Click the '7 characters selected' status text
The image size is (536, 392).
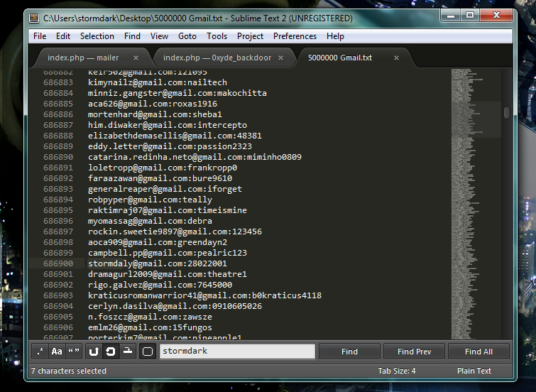point(69,371)
